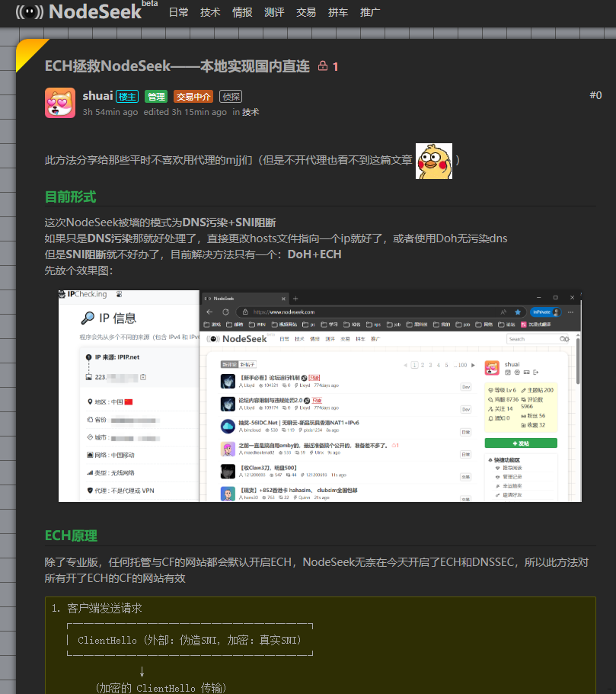Open the embedded IP check screenshot image
Screen dimensions: 616x694
(x=320, y=396)
